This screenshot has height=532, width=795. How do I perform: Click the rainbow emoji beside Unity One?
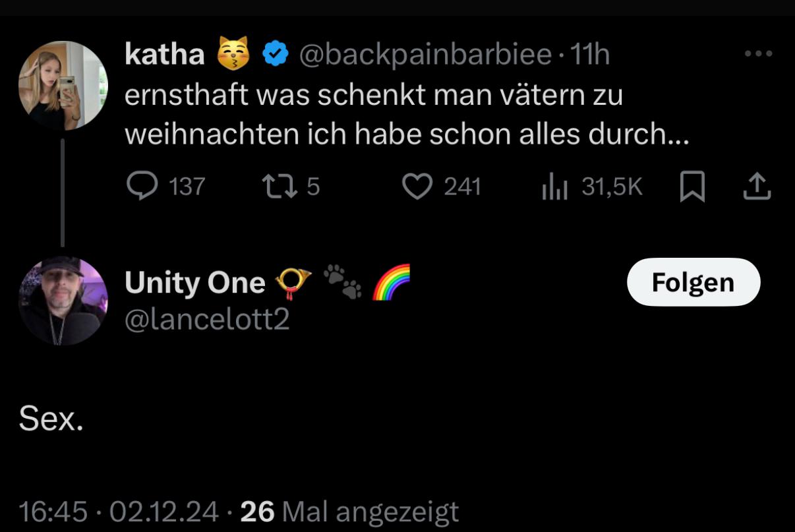391,282
